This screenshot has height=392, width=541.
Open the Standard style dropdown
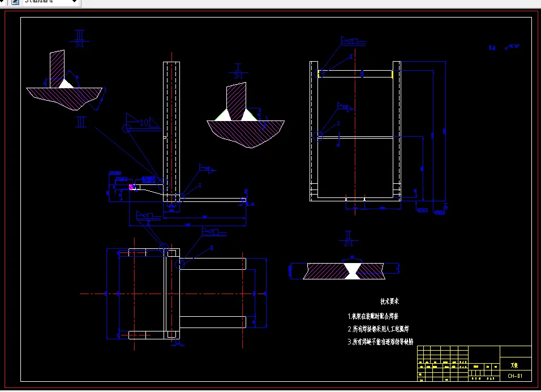click(51, 2)
